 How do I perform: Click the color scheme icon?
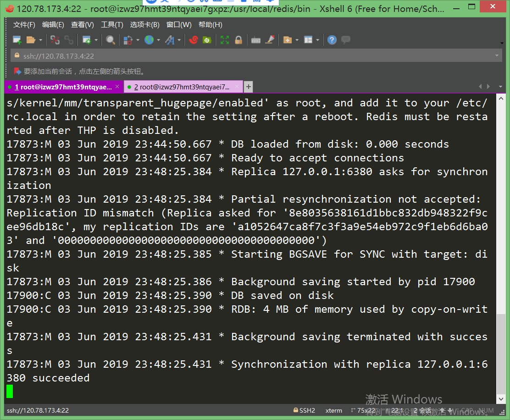[x=128, y=40]
